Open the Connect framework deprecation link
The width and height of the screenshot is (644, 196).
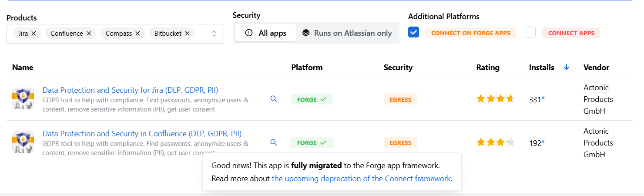[361, 179]
